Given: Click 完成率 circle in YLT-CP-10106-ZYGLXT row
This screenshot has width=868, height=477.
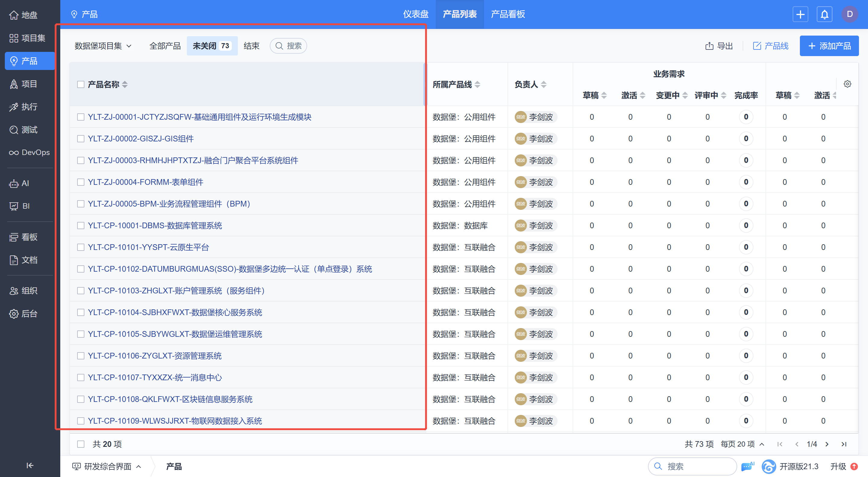Looking at the screenshot, I should (x=746, y=356).
